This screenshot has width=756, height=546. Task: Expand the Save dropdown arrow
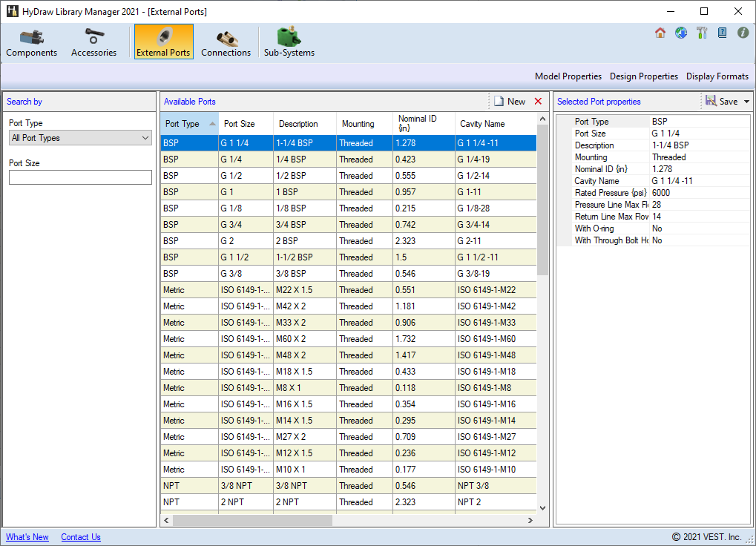pyautogui.click(x=747, y=102)
